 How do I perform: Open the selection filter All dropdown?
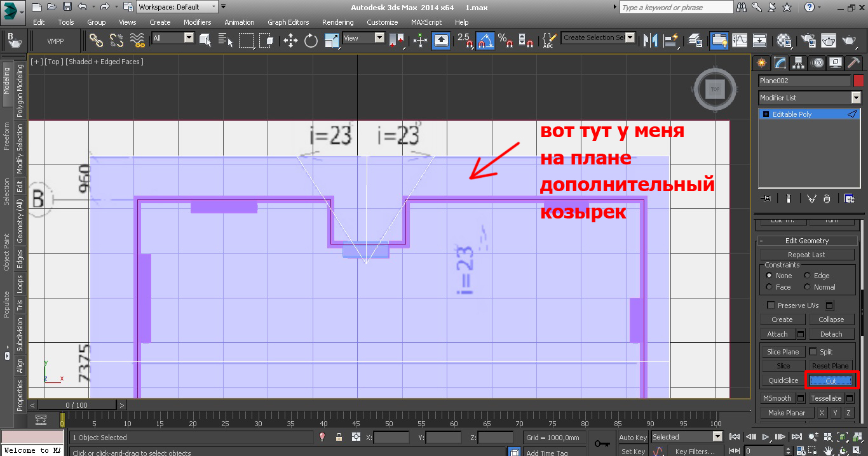[x=172, y=38]
